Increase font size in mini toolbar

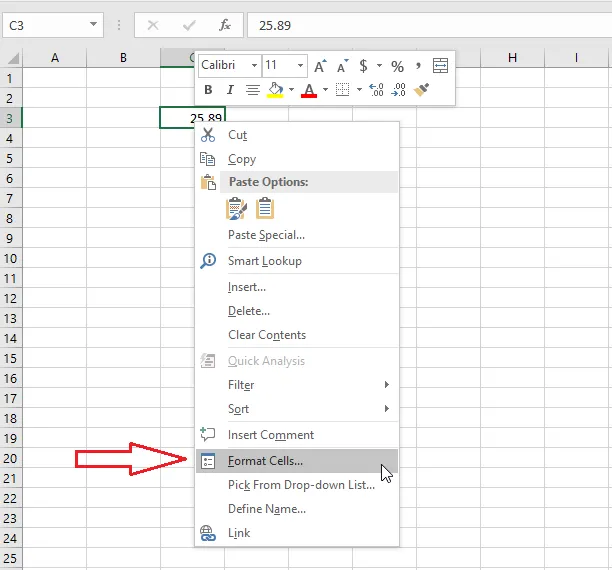pos(320,66)
